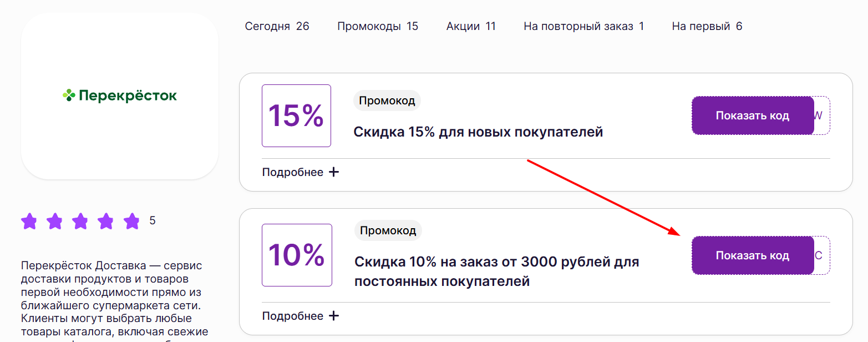The width and height of the screenshot is (868, 342).
Task: Click the green clover icon in the logo
Action: pos(69,95)
